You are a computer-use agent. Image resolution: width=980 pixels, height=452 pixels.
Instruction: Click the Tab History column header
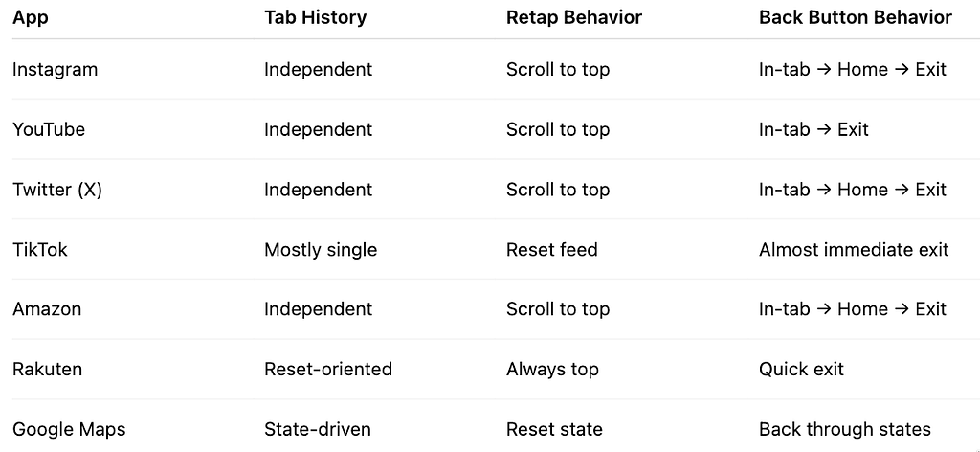coord(315,17)
